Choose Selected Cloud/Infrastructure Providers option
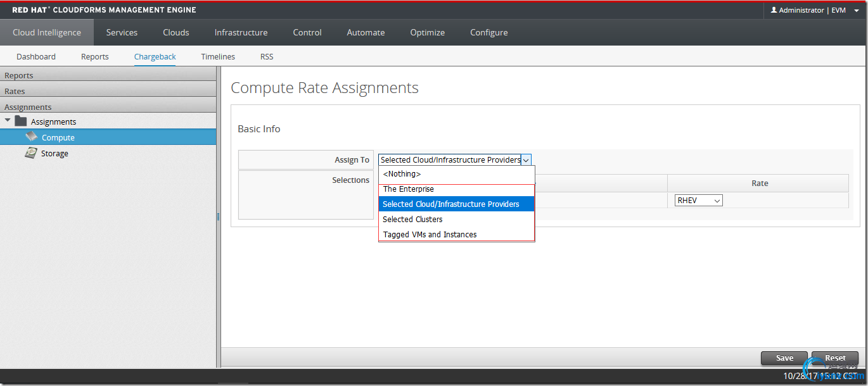Screen dimensions: 868x386 pos(456,204)
